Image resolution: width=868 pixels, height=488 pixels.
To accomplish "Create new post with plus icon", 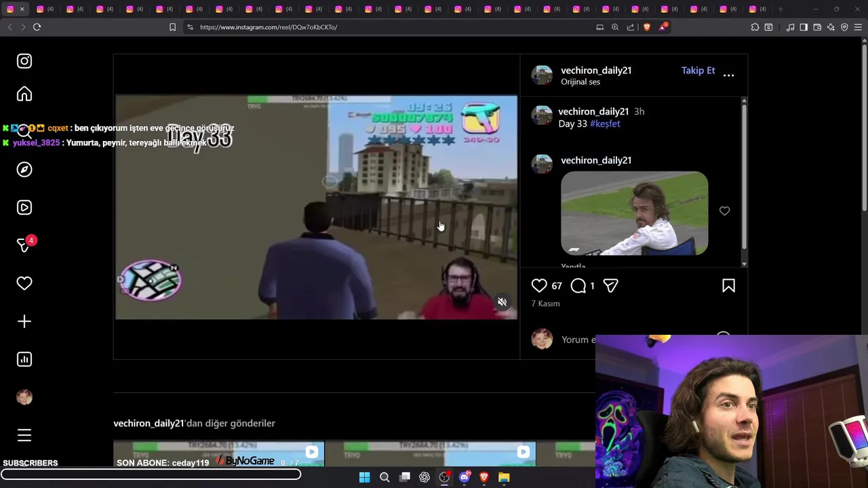I will pos(24,321).
